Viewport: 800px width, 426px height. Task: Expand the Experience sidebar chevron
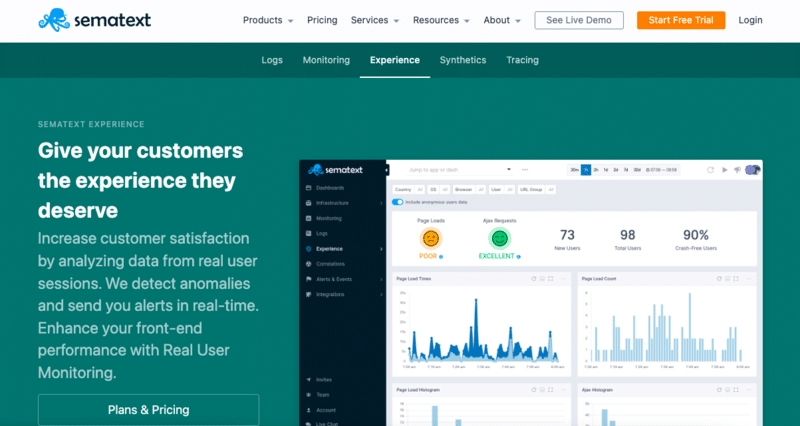click(x=381, y=249)
